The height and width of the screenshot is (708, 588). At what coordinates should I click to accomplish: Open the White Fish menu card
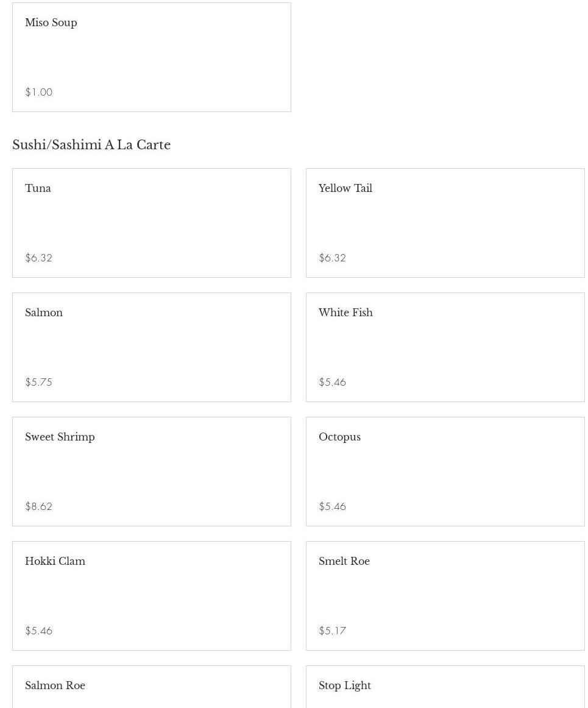[445, 347]
